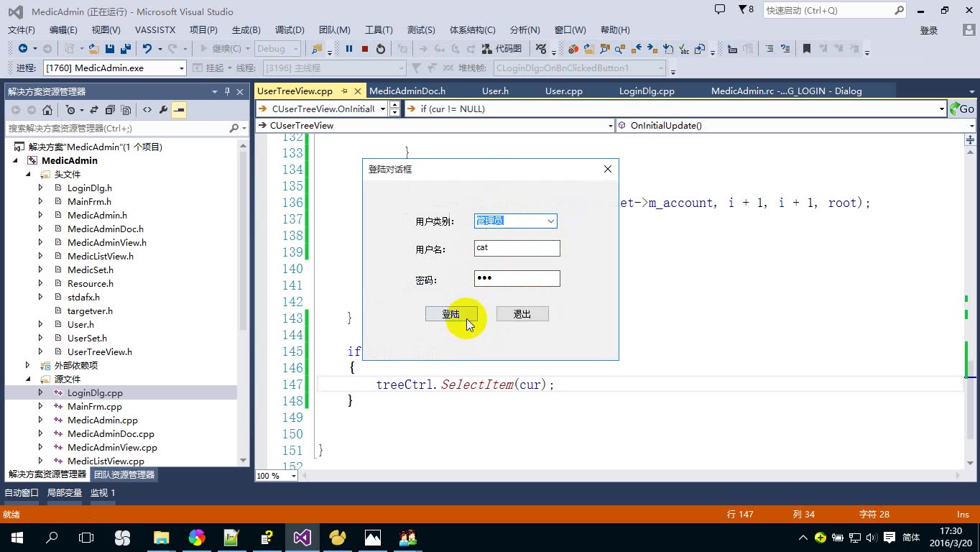Click the Home icon in Solution Explorer

click(x=47, y=110)
